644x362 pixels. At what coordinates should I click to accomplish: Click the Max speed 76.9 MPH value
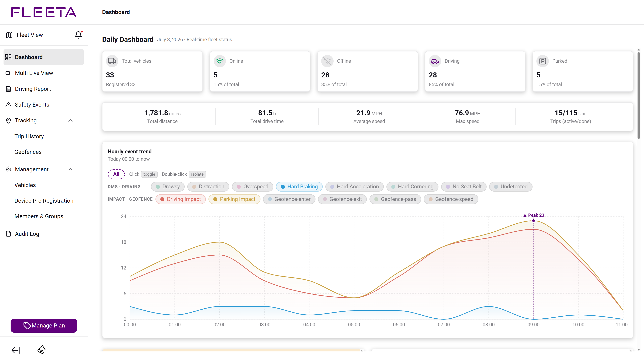468,113
